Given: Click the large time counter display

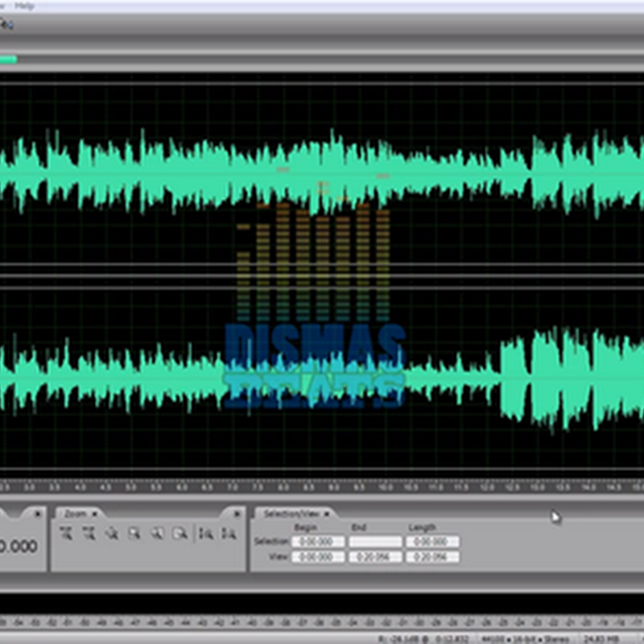Looking at the screenshot, I should click(x=18, y=546).
